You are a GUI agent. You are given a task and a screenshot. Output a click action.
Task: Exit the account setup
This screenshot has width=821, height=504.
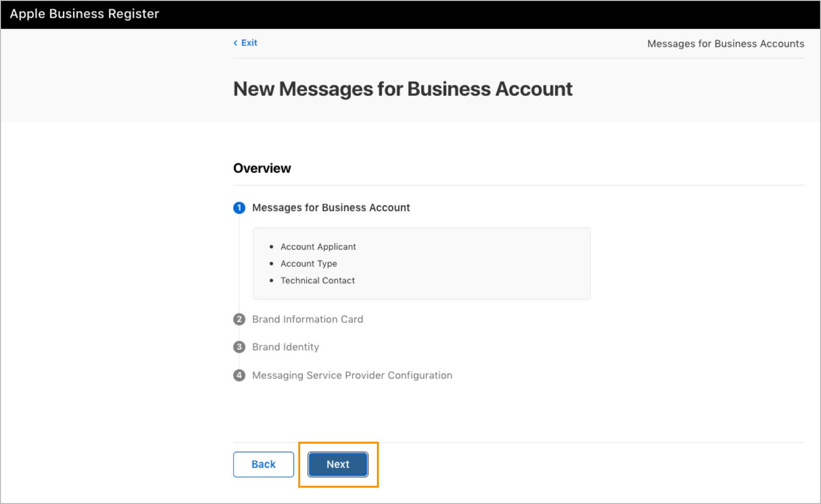[x=245, y=43]
